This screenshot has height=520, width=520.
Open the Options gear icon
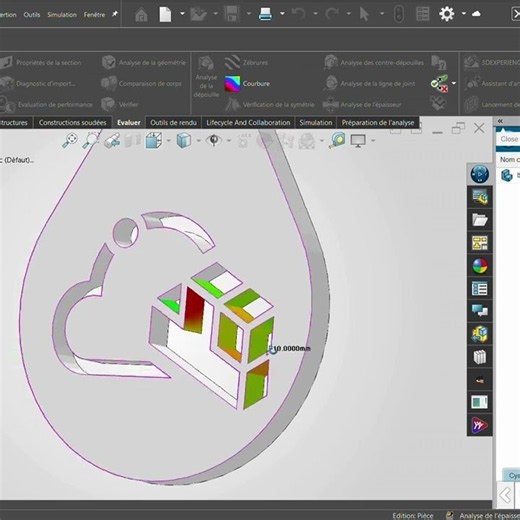[447, 14]
